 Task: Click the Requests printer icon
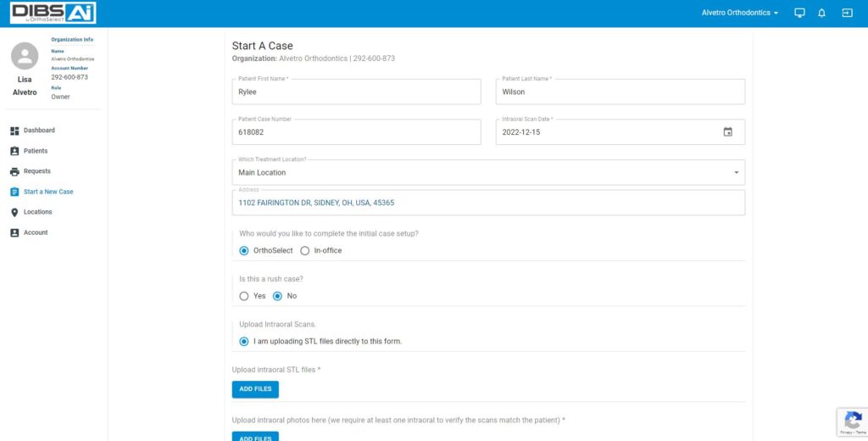14,171
